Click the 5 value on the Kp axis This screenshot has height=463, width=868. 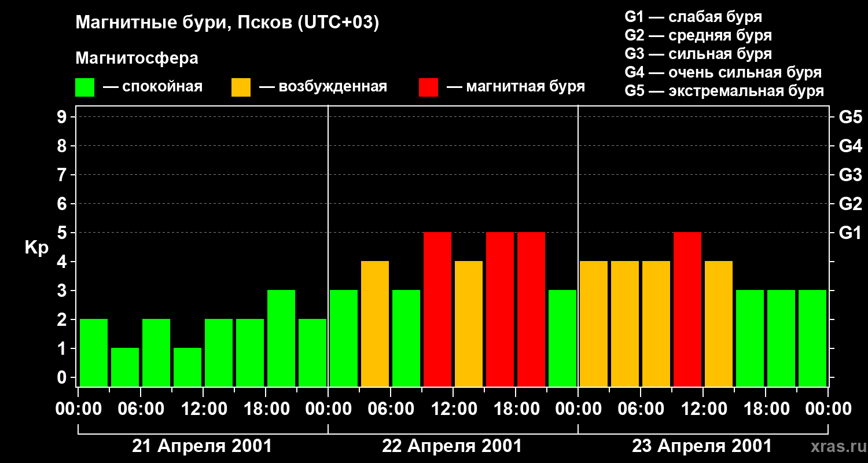(x=63, y=233)
